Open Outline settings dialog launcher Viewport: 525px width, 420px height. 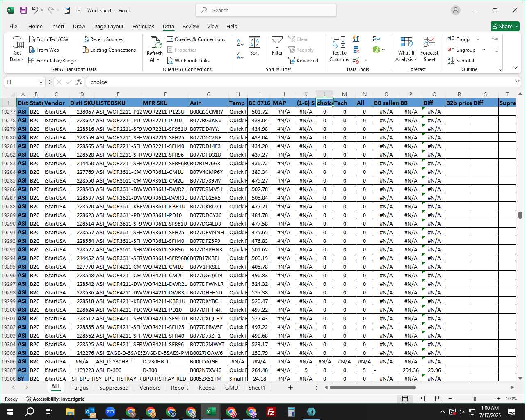(x=500, y=69)
